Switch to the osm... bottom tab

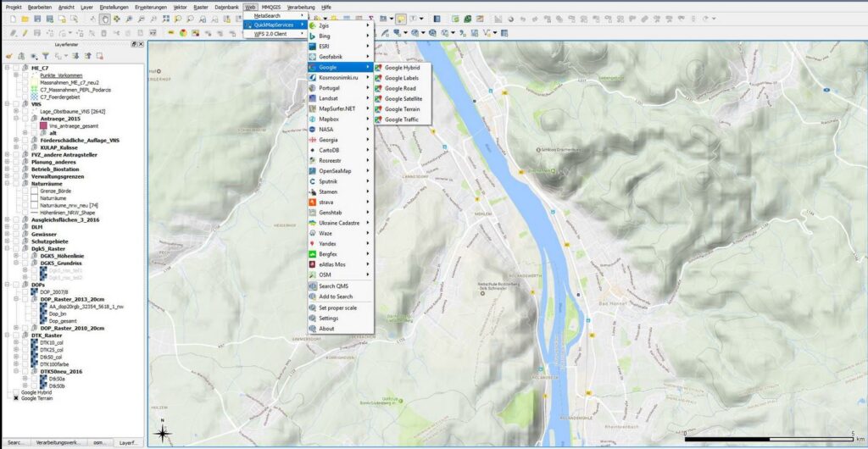click(100, 442)
